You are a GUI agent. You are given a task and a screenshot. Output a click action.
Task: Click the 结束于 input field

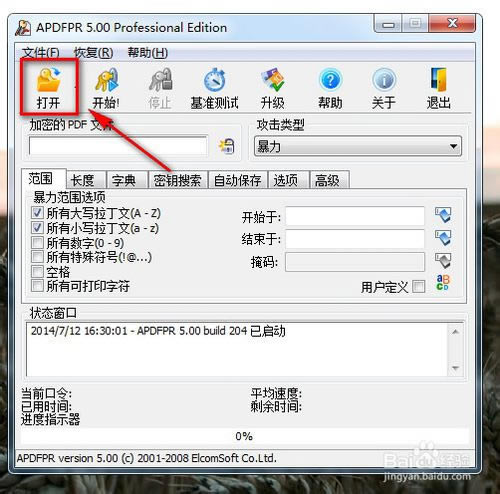tap(355, 239)
